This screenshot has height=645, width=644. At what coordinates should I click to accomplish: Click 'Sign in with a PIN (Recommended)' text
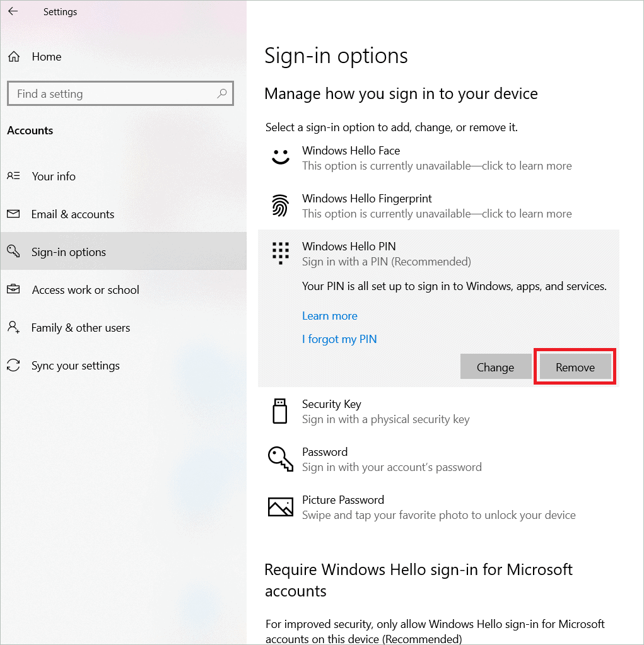[387, 262]
